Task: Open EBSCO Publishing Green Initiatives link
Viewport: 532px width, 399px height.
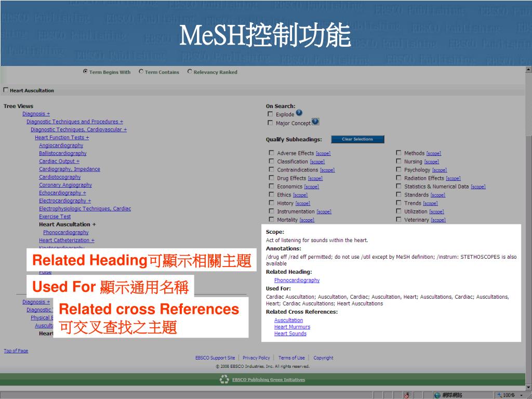Action: 269,380
